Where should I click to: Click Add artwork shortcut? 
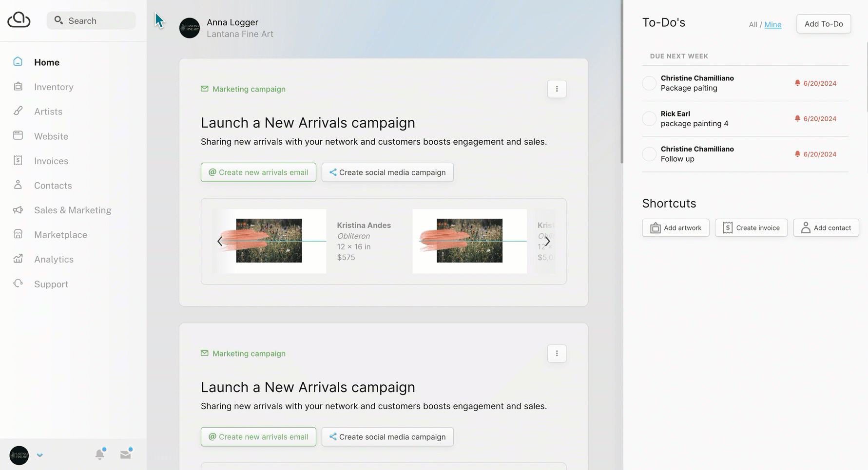[675, 227]
